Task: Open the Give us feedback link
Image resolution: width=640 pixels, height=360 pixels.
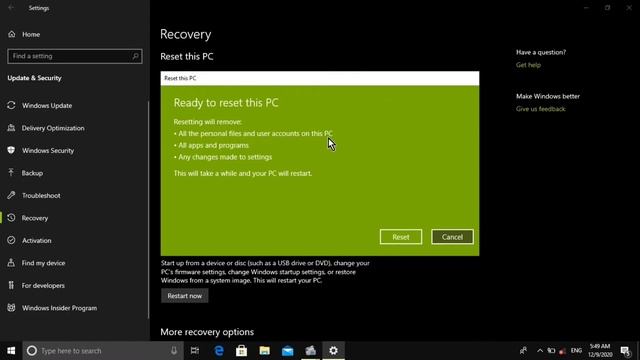Action: [540, 109]
